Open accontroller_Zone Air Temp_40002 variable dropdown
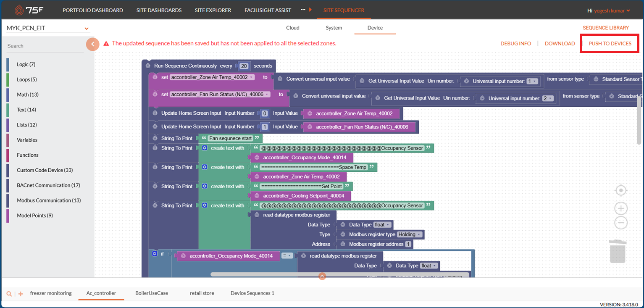644x308 pixels. (x=212, y=77)
